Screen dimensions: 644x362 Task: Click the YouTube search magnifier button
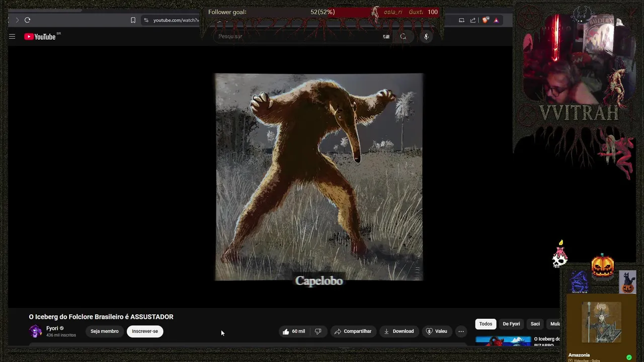[403, 36]
